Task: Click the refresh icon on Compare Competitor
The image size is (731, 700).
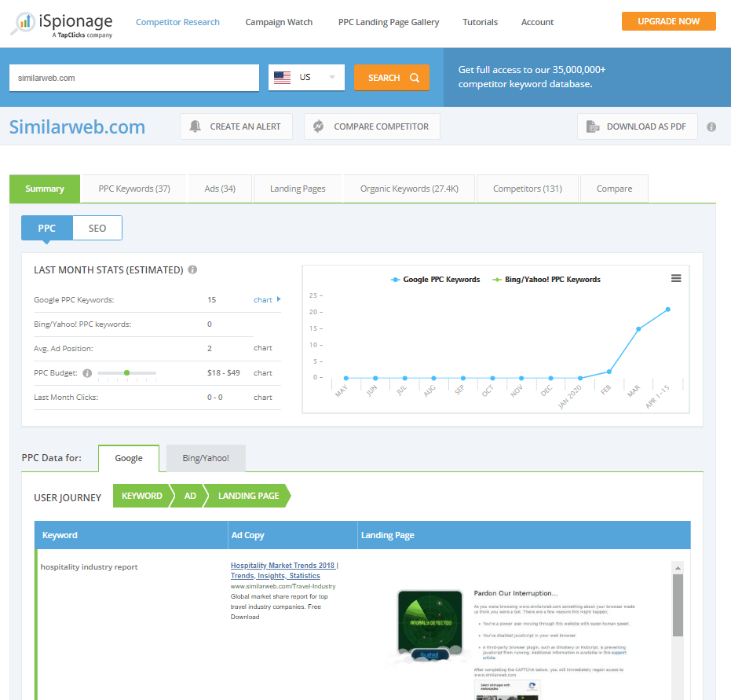Action: (x=319, y=126)
